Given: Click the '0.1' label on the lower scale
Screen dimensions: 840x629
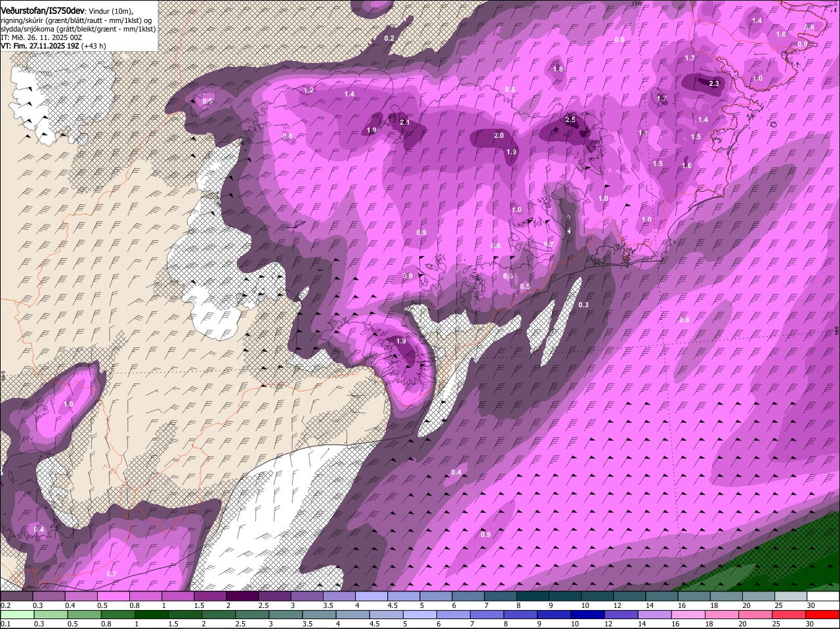Looking at the screenshot, I should click(x=5, y=624).
